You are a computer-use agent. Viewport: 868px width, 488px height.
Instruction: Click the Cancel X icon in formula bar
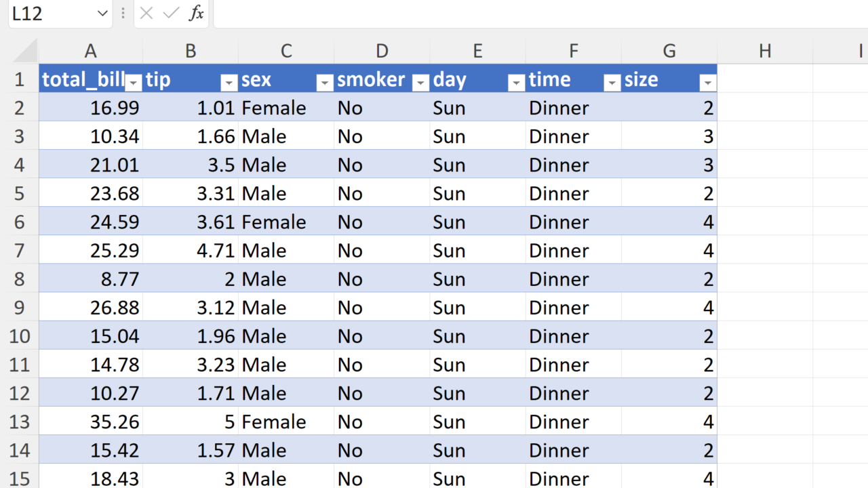tap(146, 14)
